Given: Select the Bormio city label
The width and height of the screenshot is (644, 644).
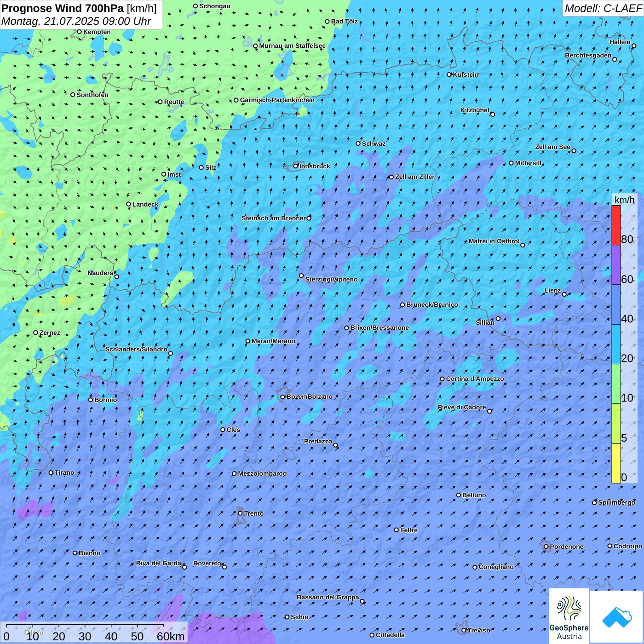Looking at the screenshot, I should (x=105, y=400).
